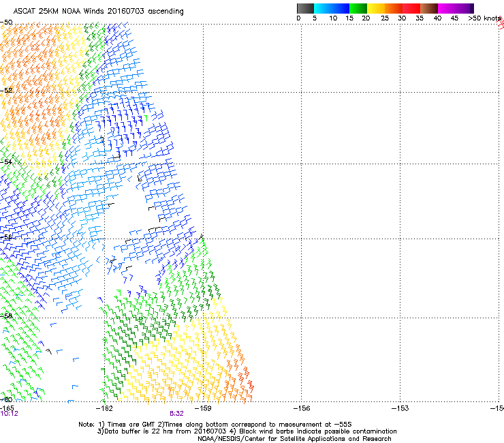The height and width of the screenshot is (443, 504).
Task: Click the 'NOAA/NESDIS/Center for Satellite Applications and Research' credit
Action: pyautogui.click(x=294, y=439)
